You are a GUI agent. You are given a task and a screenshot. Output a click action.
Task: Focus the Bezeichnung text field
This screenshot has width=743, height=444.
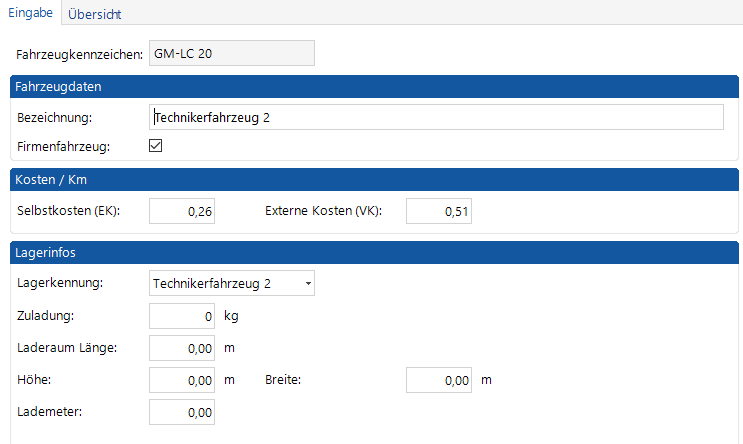coord(435,118)
